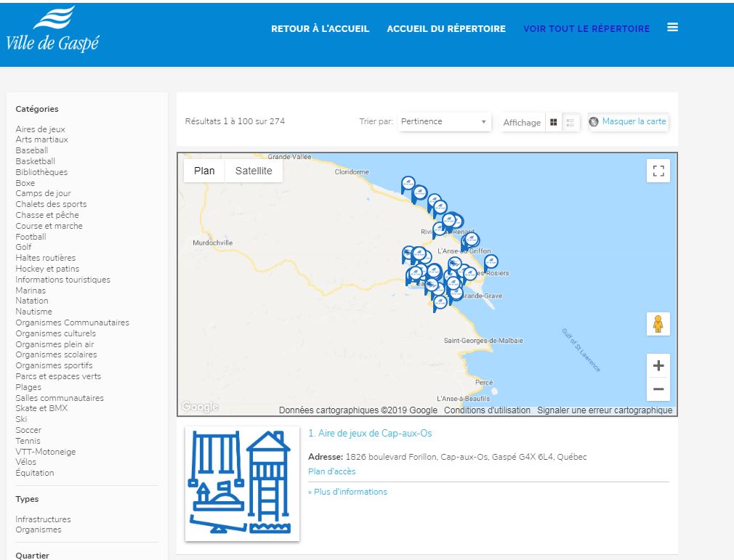734x560 pixels.
Task: Select the Infrastructures type filter
Action: [43, 519]
